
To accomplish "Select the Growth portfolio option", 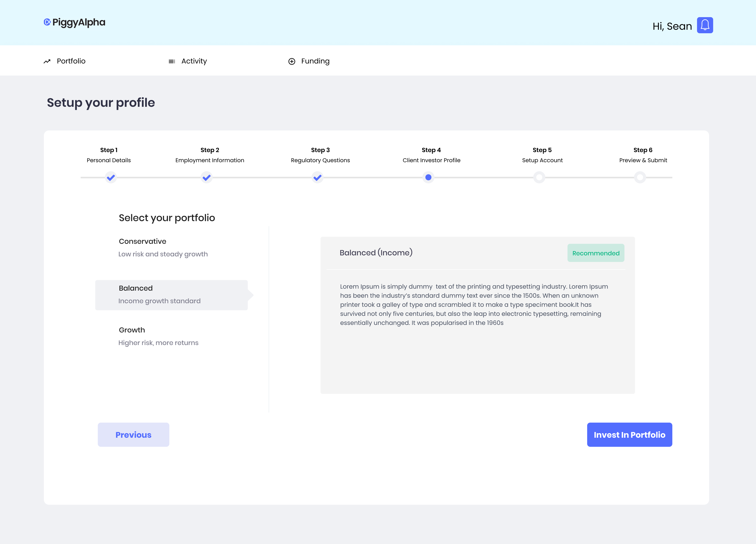I will tap(158, 336).
